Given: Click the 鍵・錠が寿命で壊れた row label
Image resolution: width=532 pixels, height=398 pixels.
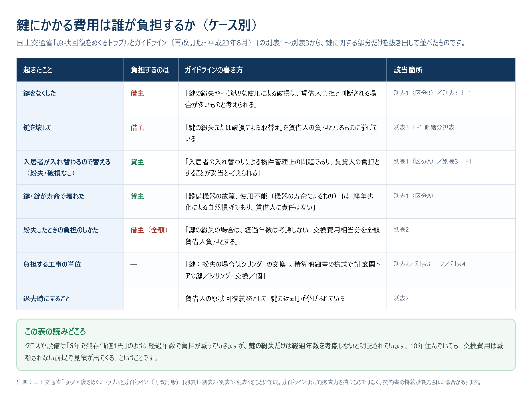Looking at the screenshot, I should 54,196.
